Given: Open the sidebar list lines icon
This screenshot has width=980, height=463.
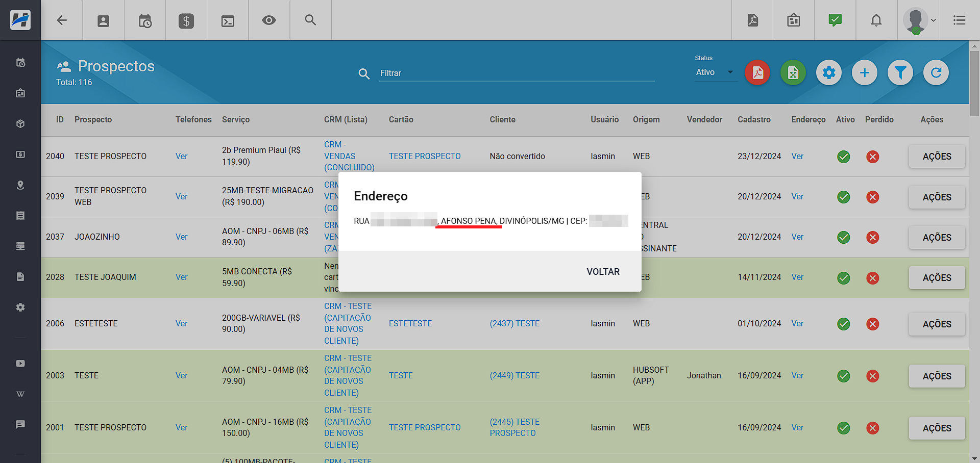Looking at the screenshot, I should 20,216.
